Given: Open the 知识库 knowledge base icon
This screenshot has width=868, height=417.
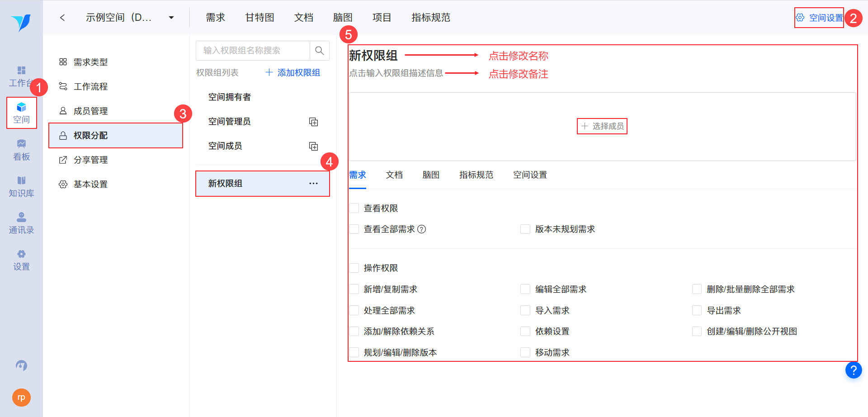Looking at the screenshot, I should (x=21, y=186).
